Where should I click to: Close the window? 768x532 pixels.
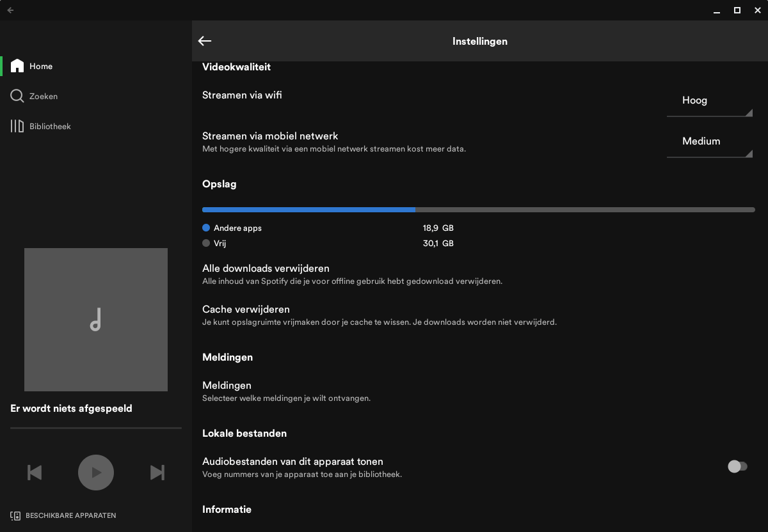tap(758, 10)
